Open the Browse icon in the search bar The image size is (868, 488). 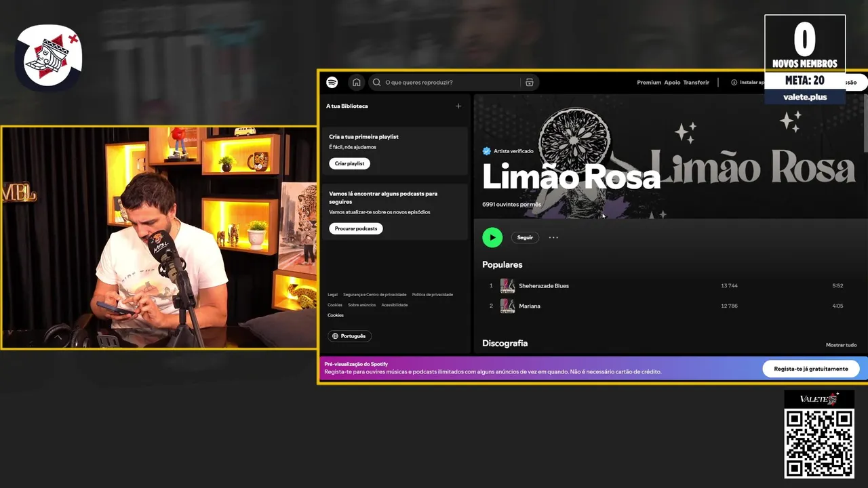pos(530,82)
